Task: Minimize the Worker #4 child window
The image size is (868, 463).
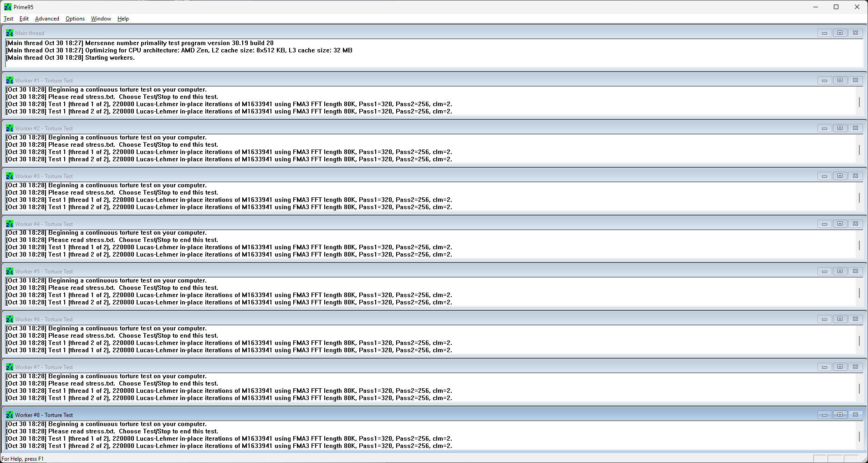Action: point(824,224)
